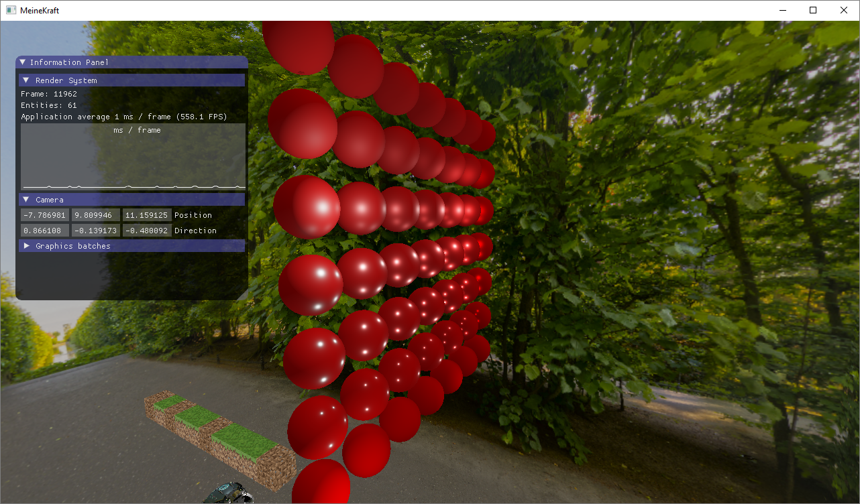Click the 'Entities: 61' text

tap(49, 105)
